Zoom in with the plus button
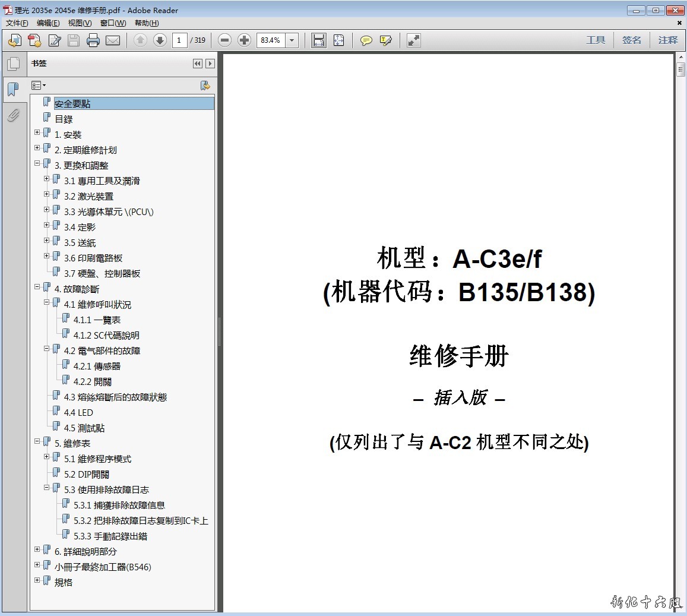This screenshot has height=616, width=687. pyautogui.click(x=244, y=40)
